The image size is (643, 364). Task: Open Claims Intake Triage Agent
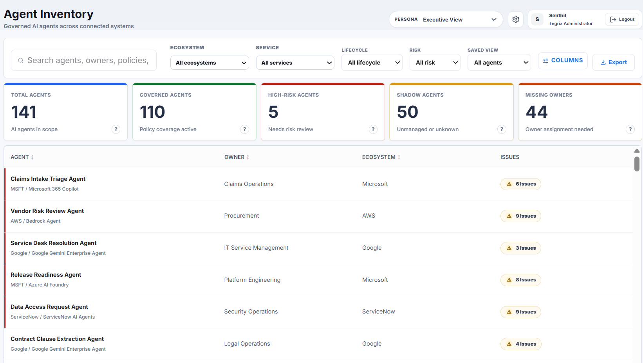[x=48, y=179]
